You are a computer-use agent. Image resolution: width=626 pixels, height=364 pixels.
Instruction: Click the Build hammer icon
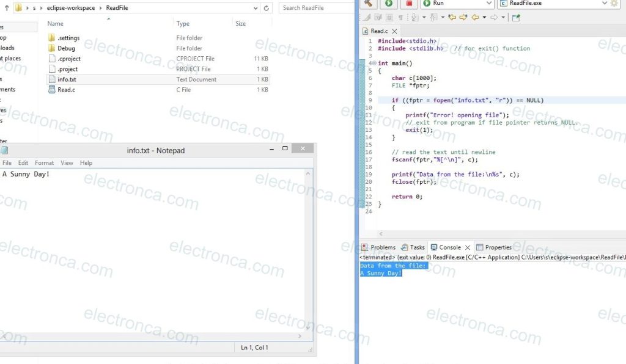tap(368, 3)
